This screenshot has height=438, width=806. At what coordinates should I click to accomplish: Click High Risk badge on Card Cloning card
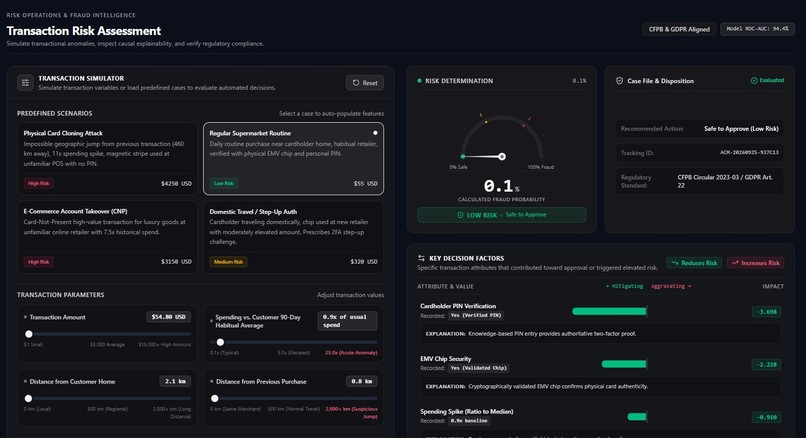coord(39,184)
